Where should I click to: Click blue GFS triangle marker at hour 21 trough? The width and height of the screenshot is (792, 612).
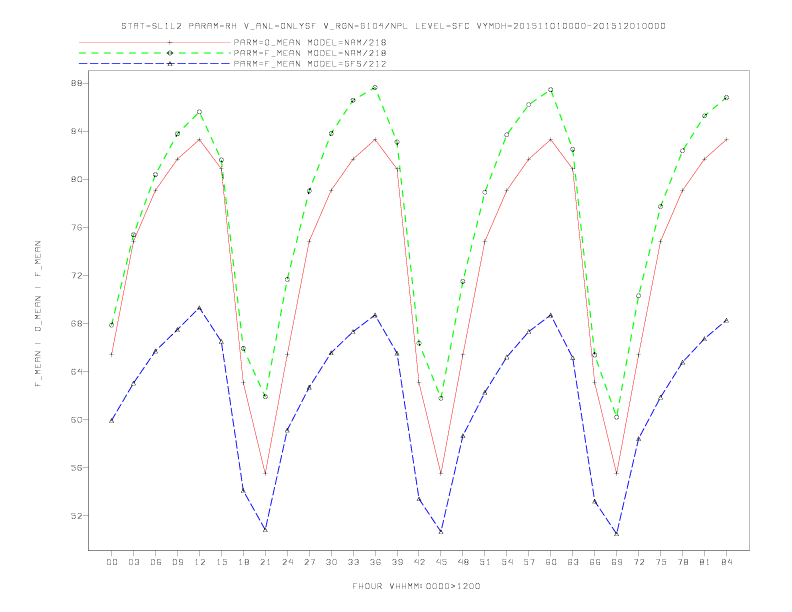(x=265, y=529)
